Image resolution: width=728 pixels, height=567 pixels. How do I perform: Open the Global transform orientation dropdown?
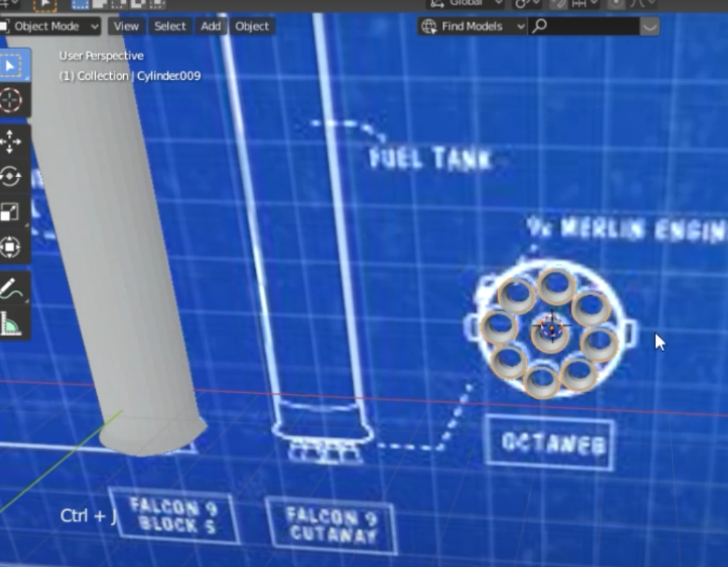point(466,4)
